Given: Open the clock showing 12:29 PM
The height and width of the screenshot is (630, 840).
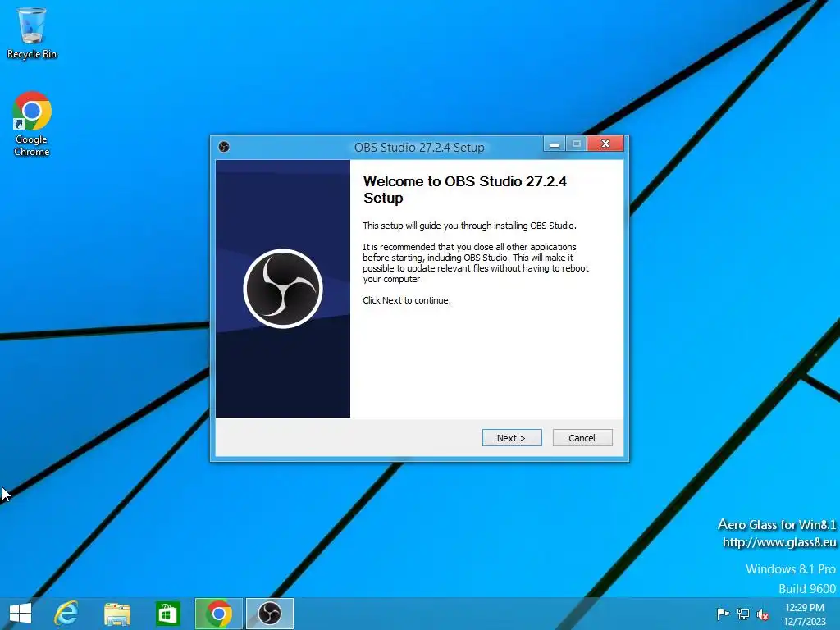Looking at the screenshot, I should point(805,614).
